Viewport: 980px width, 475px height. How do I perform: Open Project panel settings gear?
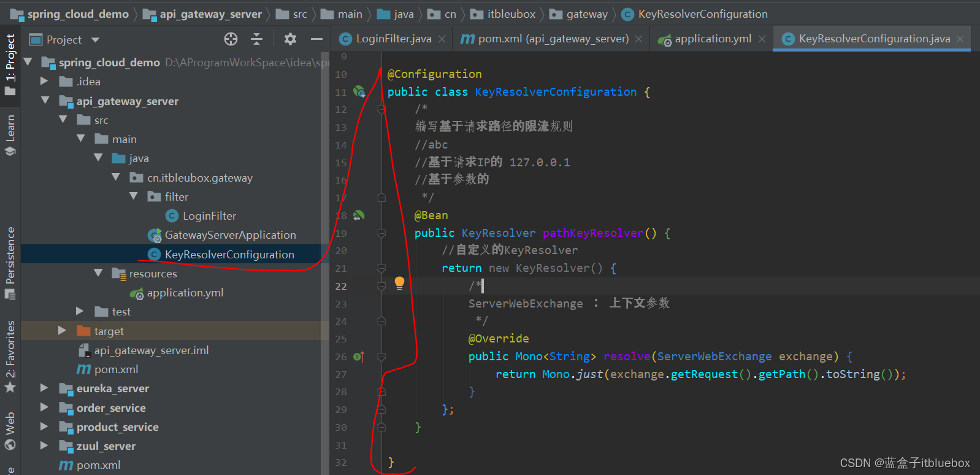click(x=290, y=39)
